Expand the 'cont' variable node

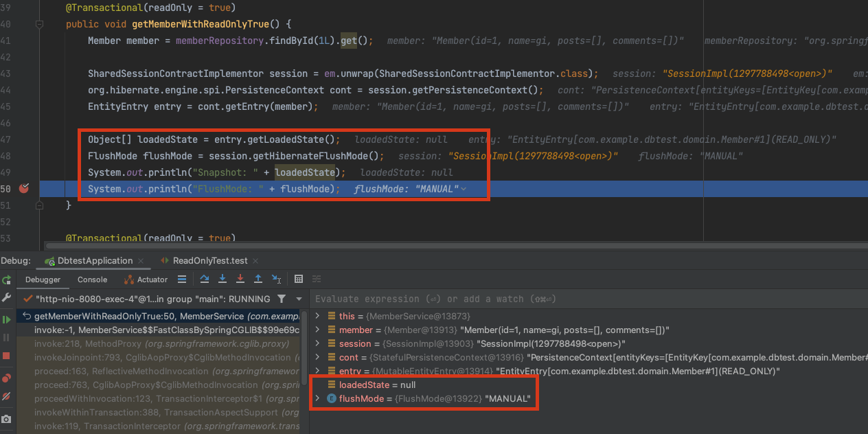(317, 357)
